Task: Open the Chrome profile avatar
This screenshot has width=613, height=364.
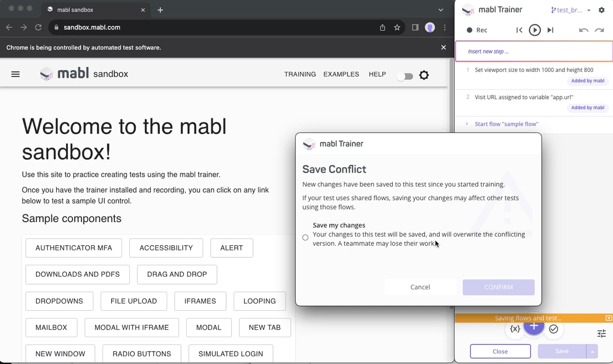Action: click(x=430, y=27)
